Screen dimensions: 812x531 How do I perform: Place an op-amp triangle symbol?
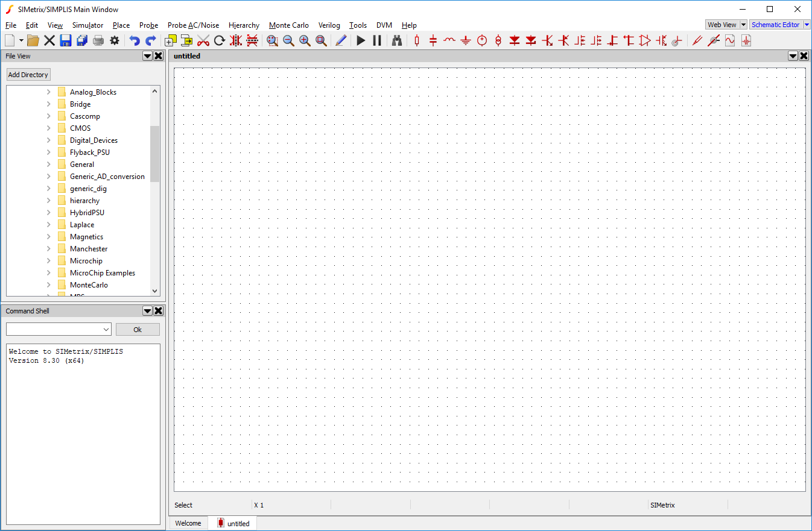tap(645, 40)
